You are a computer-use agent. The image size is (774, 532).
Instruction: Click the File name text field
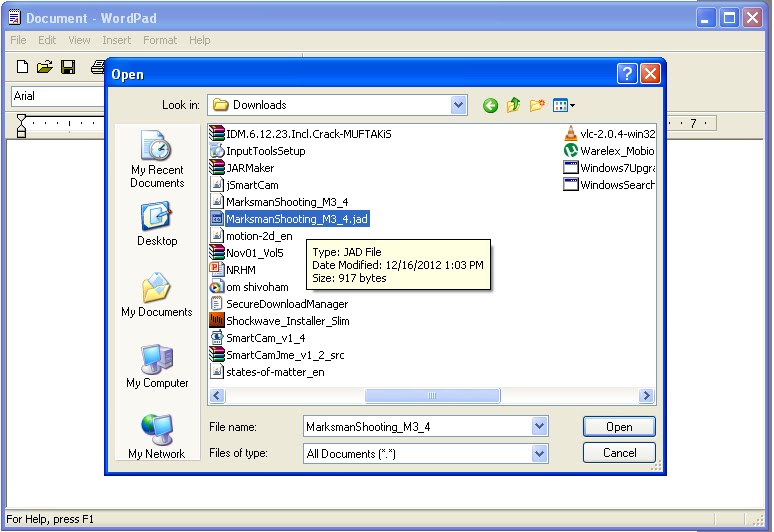click(418, 426)
